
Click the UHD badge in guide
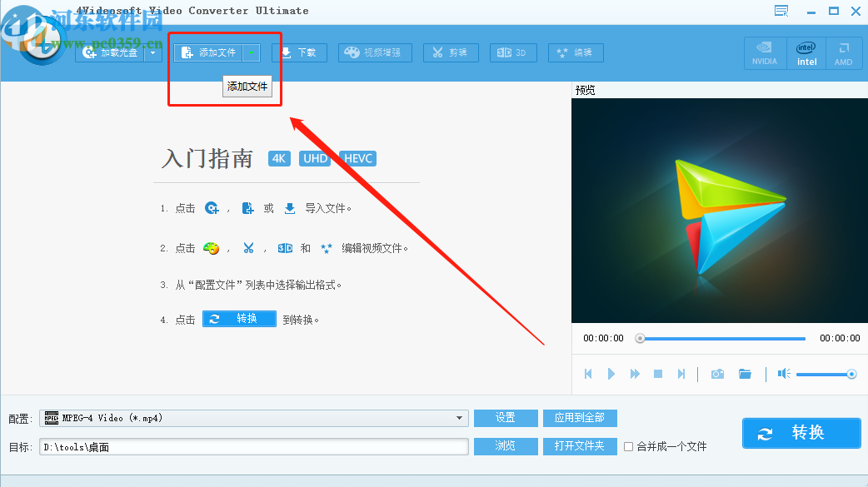(315, 158)
